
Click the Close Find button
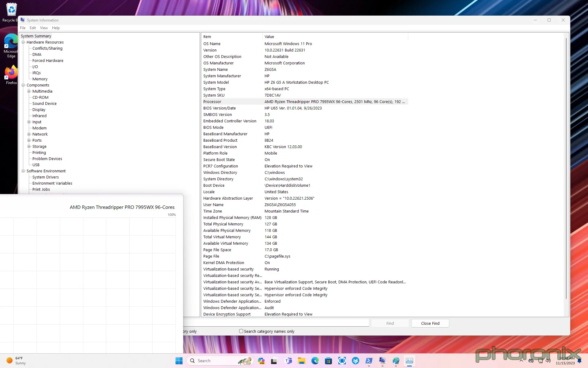click(x=430, y=323)
